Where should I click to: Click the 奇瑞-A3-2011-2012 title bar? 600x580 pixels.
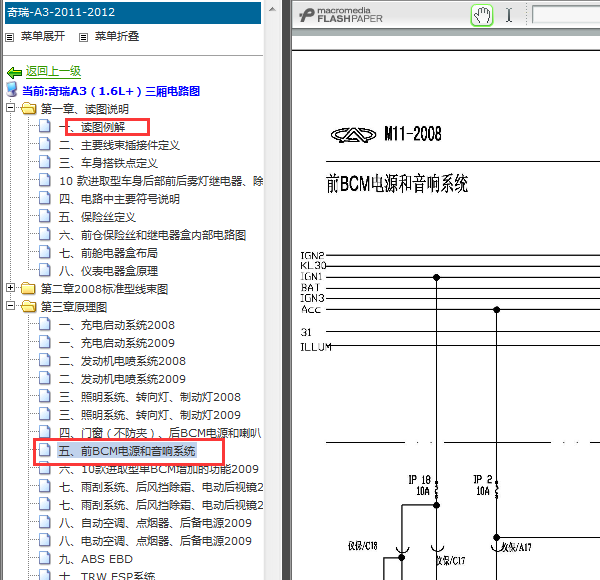tap(133, 12)
